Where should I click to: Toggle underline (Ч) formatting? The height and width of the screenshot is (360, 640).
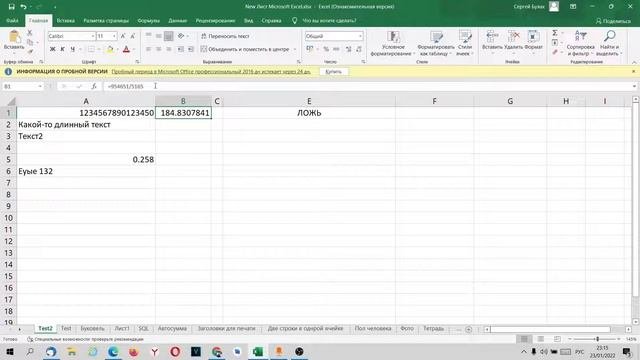tap(73, 49)
